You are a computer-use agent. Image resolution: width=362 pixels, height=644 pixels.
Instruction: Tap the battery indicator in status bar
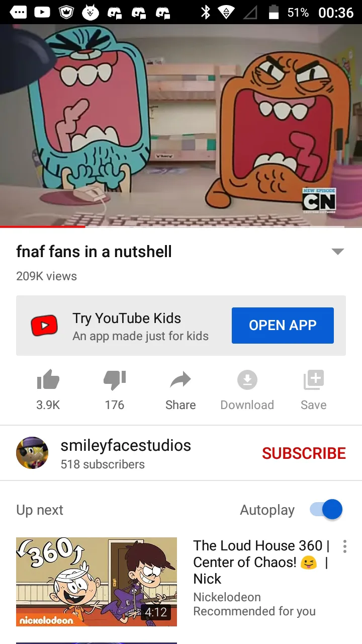coord(274,12)
